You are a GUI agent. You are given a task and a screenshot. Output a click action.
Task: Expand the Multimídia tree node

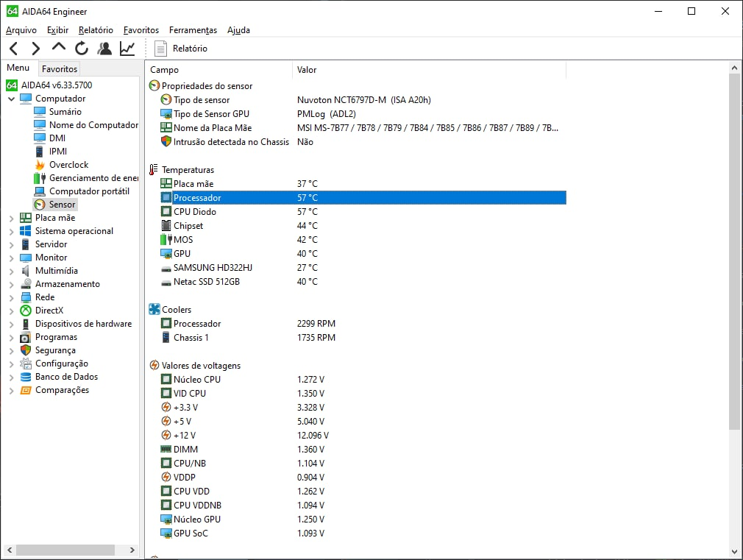pyautogui.click(x=11, y=272)
